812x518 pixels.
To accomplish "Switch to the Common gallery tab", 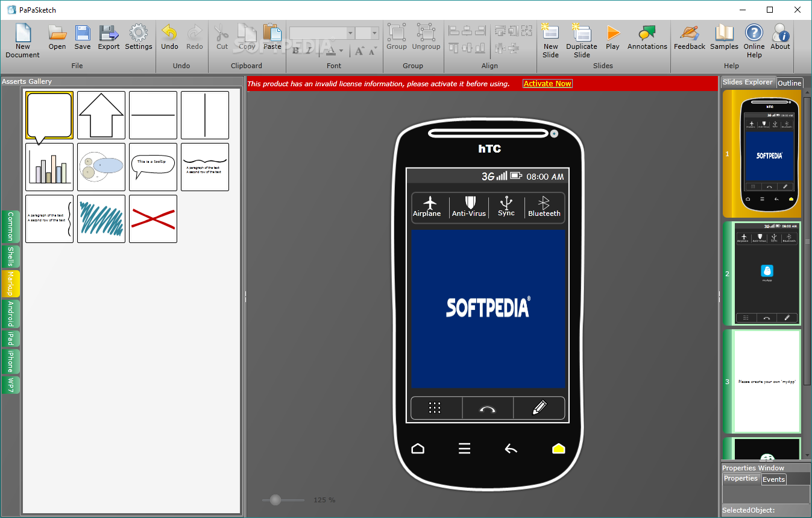I will (x=11, y=227).
